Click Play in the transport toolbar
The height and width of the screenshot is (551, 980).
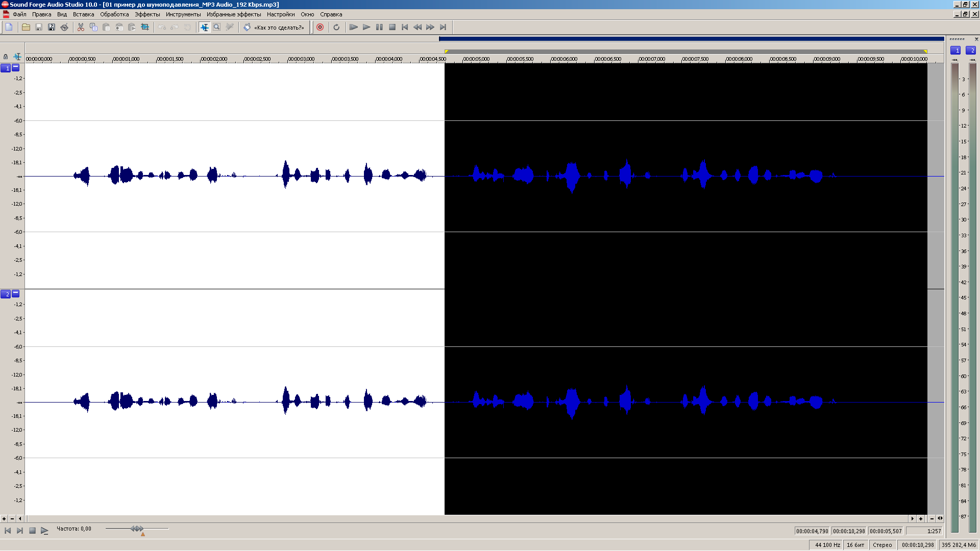click(x=366, y=27)
